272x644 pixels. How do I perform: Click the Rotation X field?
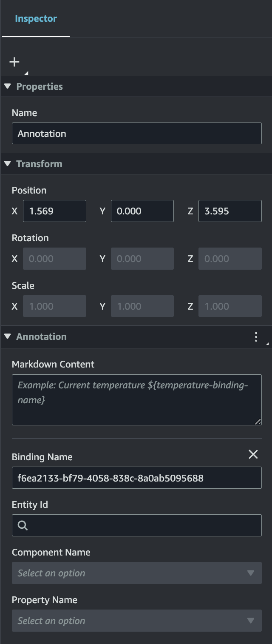(x=54, y=259)
